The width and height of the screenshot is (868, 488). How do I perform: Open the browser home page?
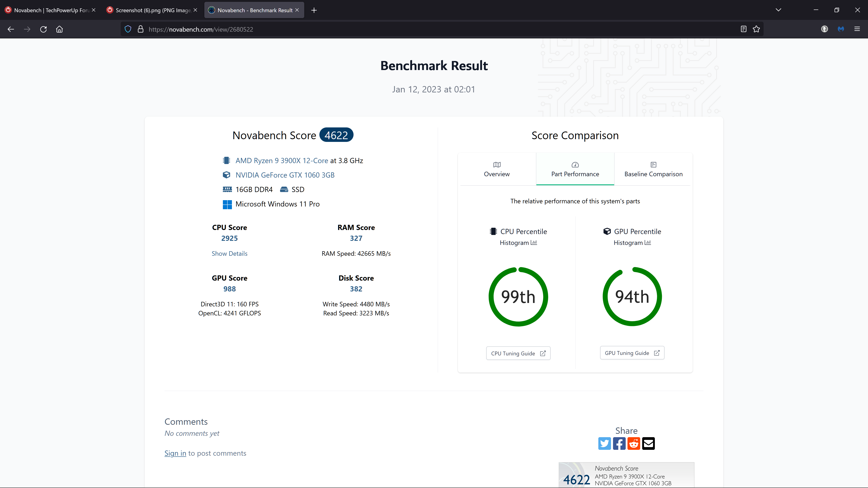tap(59, 29)
